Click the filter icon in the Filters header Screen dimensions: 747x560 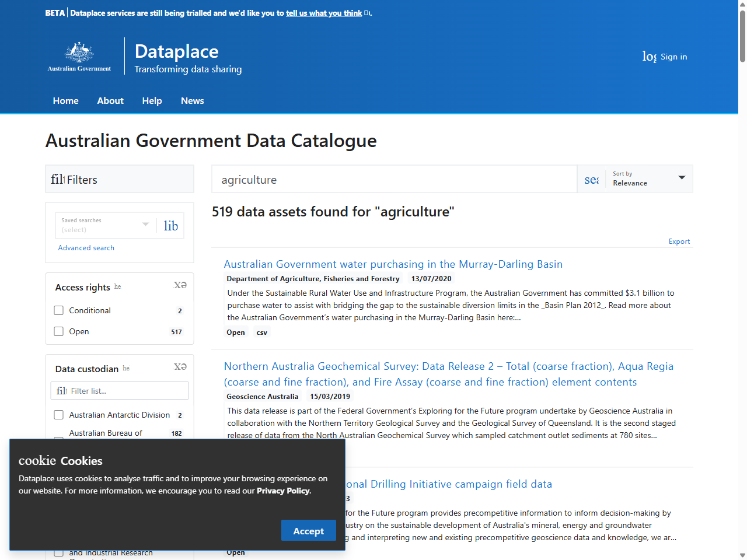(58, 179)
